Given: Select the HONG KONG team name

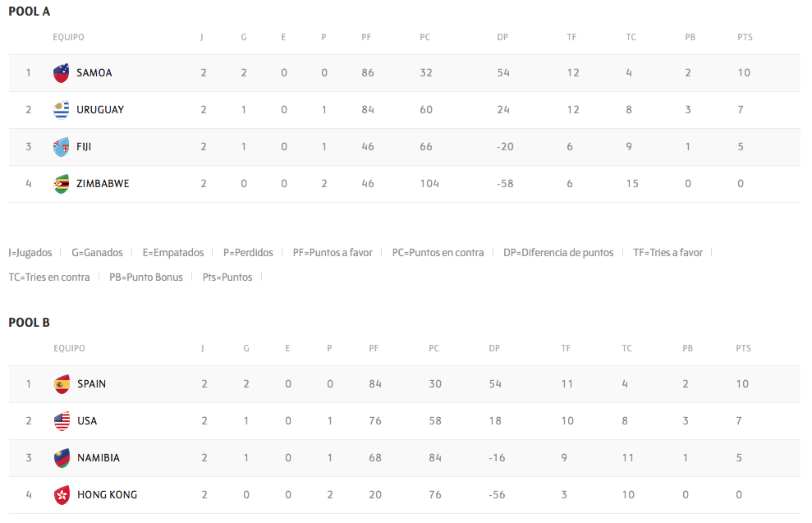Looking at the screenshot, I should (107, 495).
